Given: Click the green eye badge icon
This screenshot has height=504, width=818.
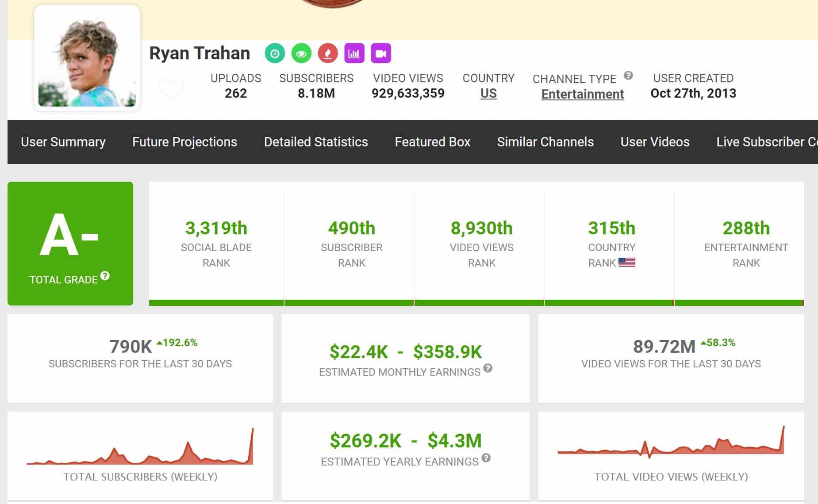Looking at the screenshot, I should click(301, 53).
